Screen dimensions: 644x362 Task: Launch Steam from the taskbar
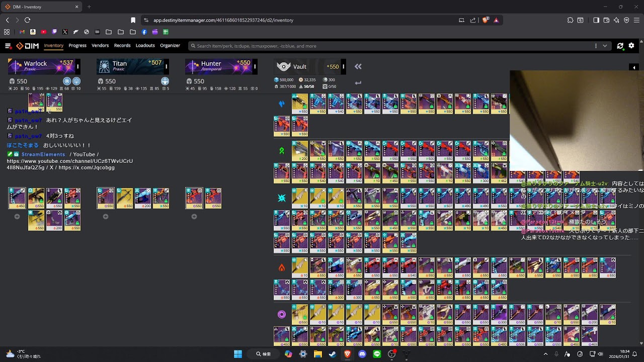(x=332, y=354)
